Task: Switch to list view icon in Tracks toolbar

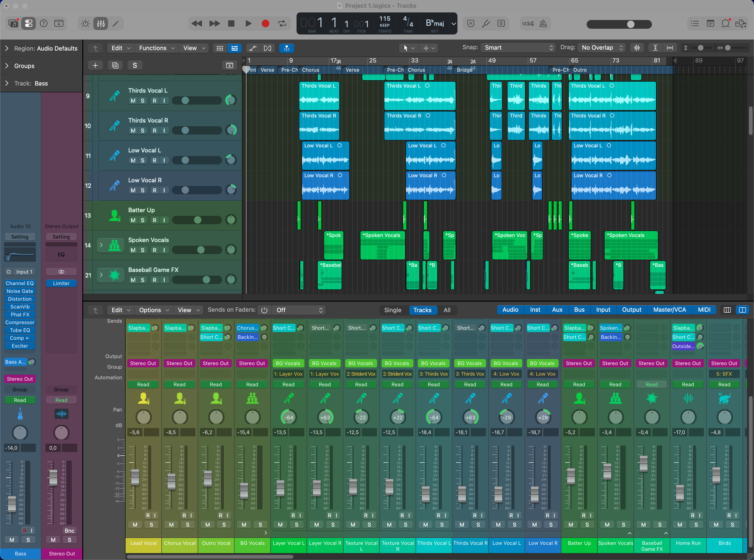Action: tap(234, 48)
